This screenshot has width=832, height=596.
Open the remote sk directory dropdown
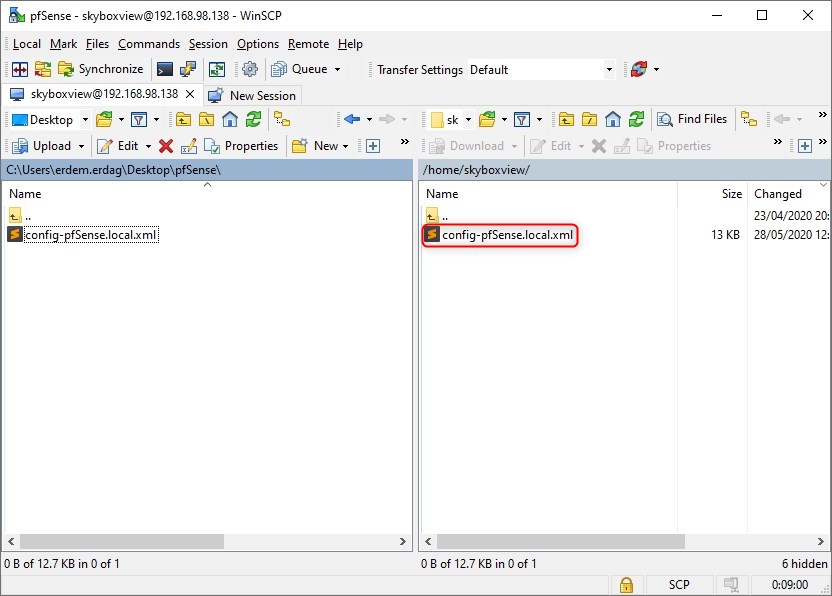coord(451,119)
